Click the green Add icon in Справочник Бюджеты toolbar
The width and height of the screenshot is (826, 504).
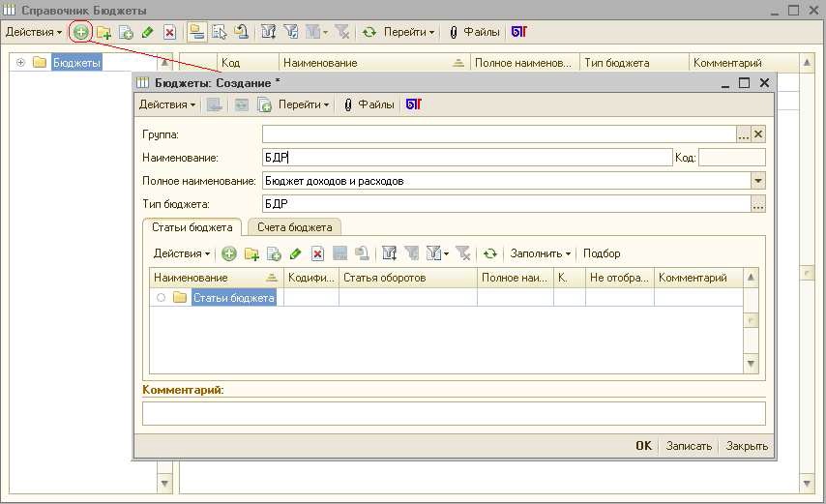pyautogui.click(x=80, y=32)
